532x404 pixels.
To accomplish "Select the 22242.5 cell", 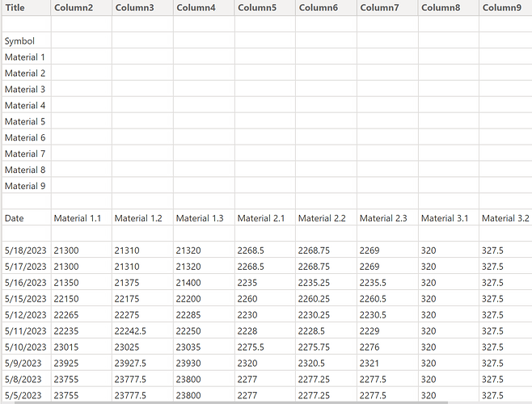I will (142, 331).
